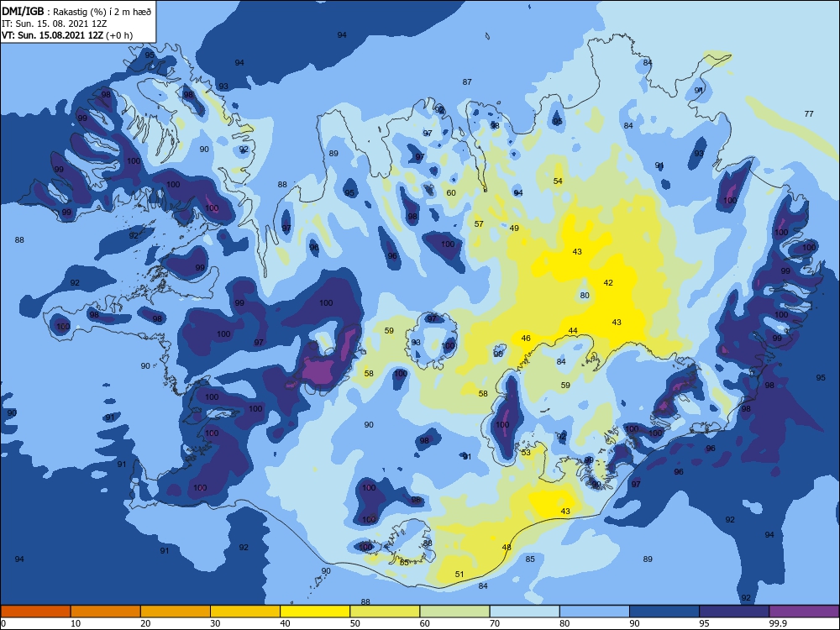Select the dark blue 90–95 legend swatch
This screenshot has width=840, height=630.
click(x=664, y=612)
